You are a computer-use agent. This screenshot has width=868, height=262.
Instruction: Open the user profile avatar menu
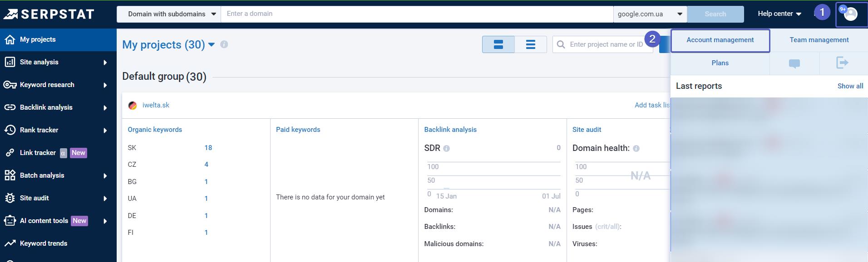851,14
